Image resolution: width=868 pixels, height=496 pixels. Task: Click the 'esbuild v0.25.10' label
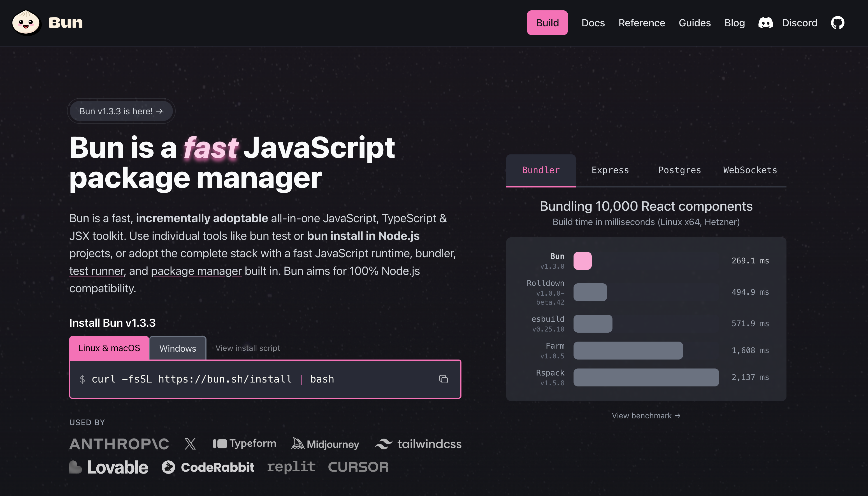(548, 324)
